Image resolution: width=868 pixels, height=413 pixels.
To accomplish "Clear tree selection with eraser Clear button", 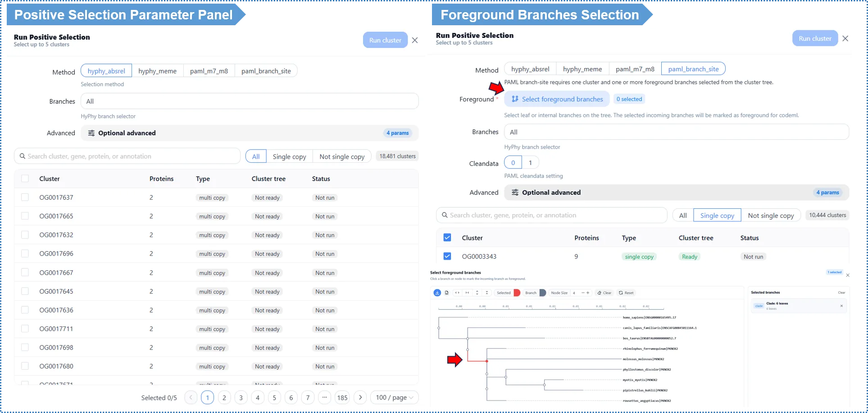I will (x=604, y=293).
